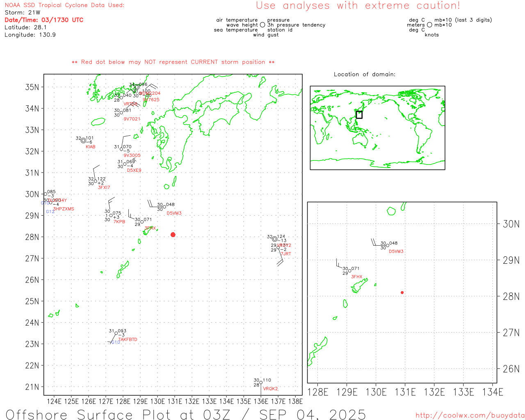Screen dimensions: 525x420
Task: Click the 'Longitude: 130.9' text
Action: [x=30, y=35]
